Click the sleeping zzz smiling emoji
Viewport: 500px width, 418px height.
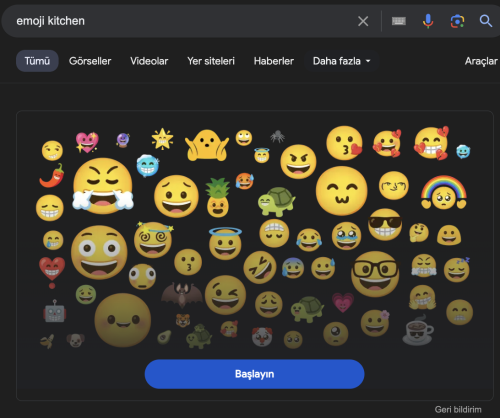click(x=457, y=269)
